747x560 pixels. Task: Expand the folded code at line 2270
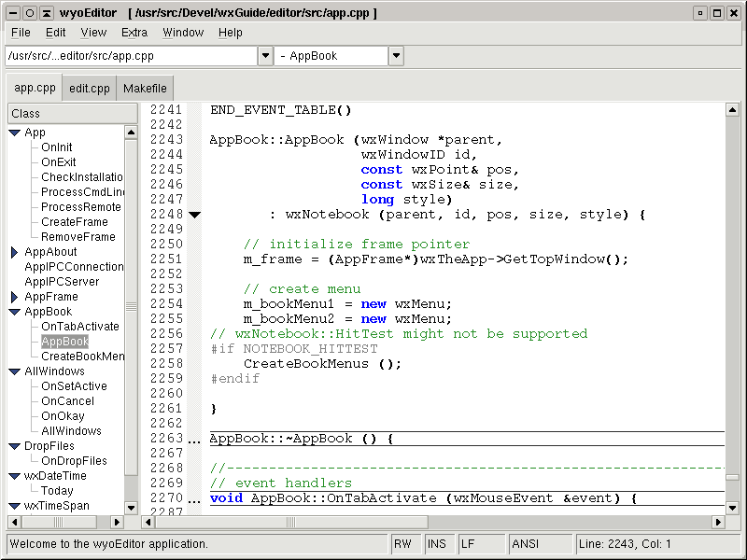click(x=194, y=501)
